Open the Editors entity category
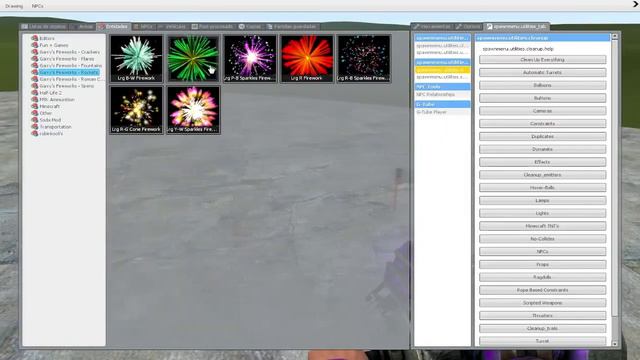This screenshot has width=640, height=360. point(47,38)
